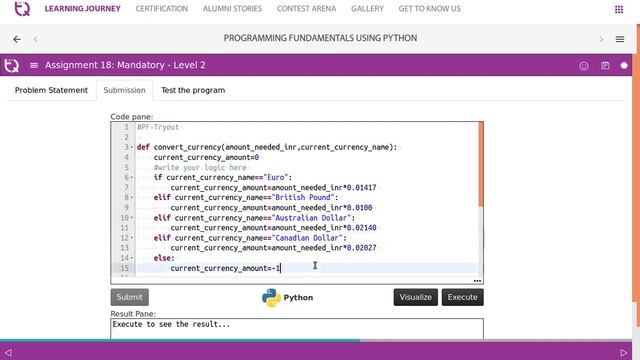Viewport: 640px width, 360px height.
Task: Click the else: keyword on line 14
Action: click(x=164, y=258)
